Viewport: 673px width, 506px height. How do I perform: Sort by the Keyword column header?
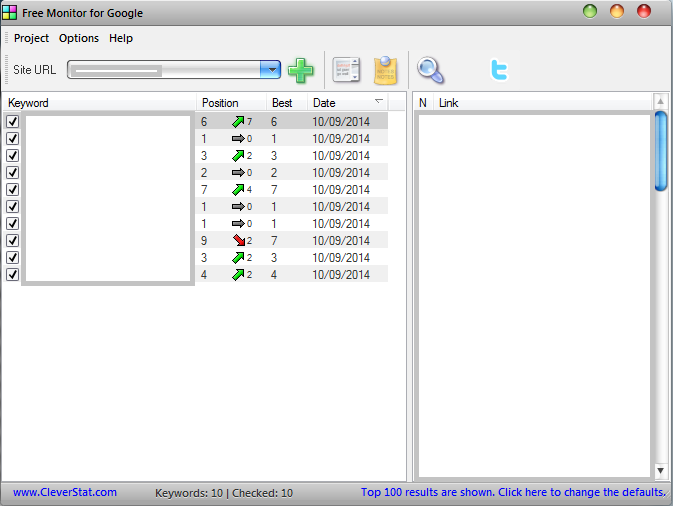(100, 103)
